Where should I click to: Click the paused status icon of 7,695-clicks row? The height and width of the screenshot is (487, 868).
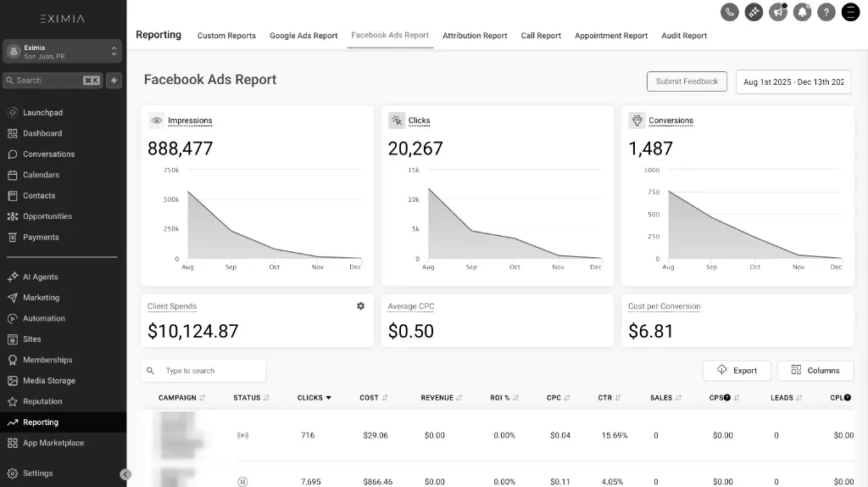(242, 481)
